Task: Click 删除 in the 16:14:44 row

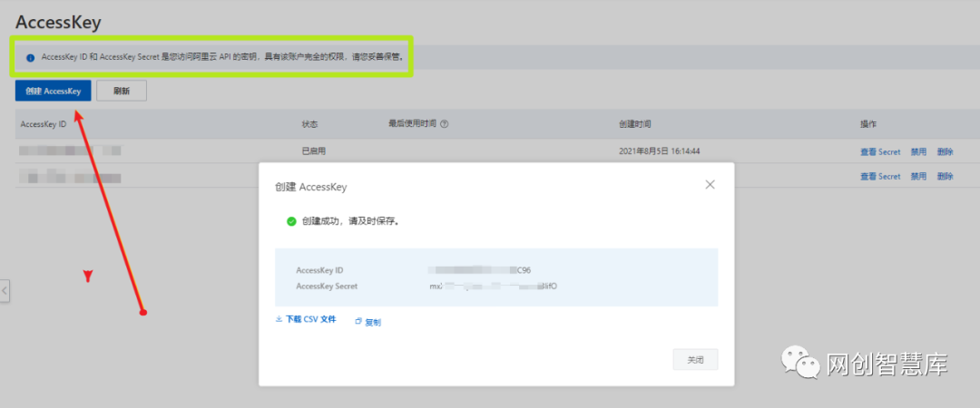Action: [x=945, y=151]
